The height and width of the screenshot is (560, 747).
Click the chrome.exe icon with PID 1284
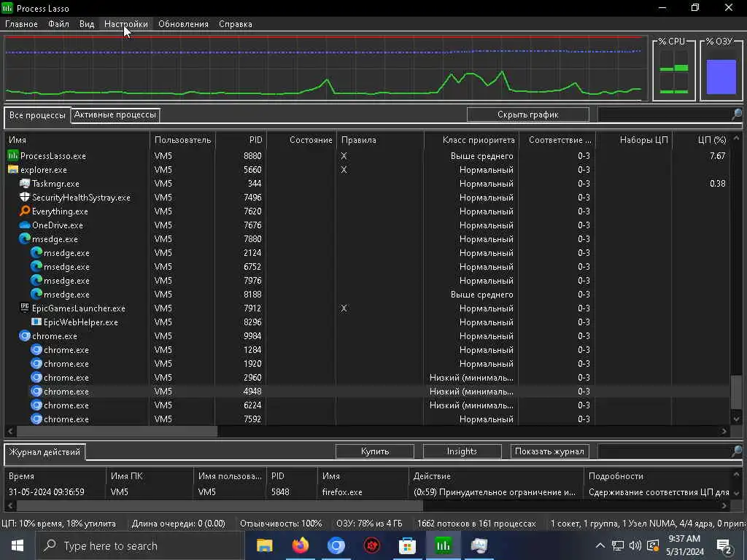click(36, 349)
